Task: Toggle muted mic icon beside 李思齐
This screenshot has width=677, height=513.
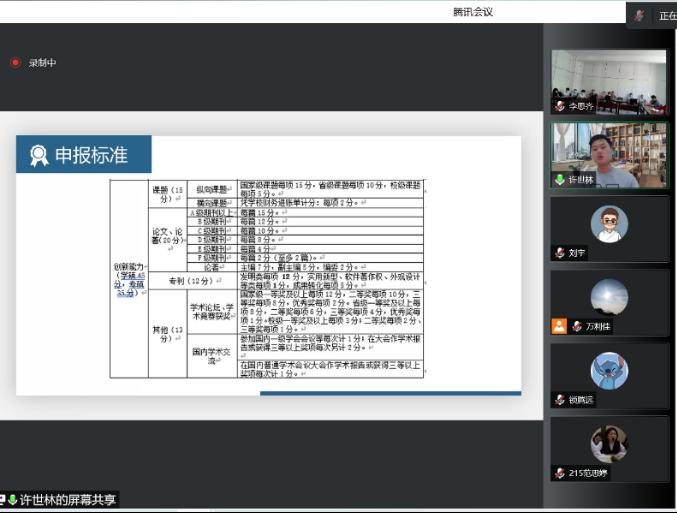Action: [x=560, y=106]
